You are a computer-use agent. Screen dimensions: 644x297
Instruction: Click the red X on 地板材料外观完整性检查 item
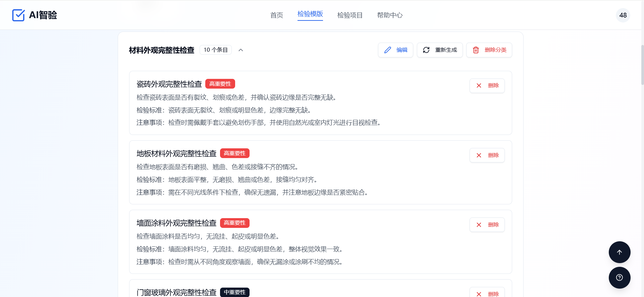pyautogui.click(x=479, y=155)
